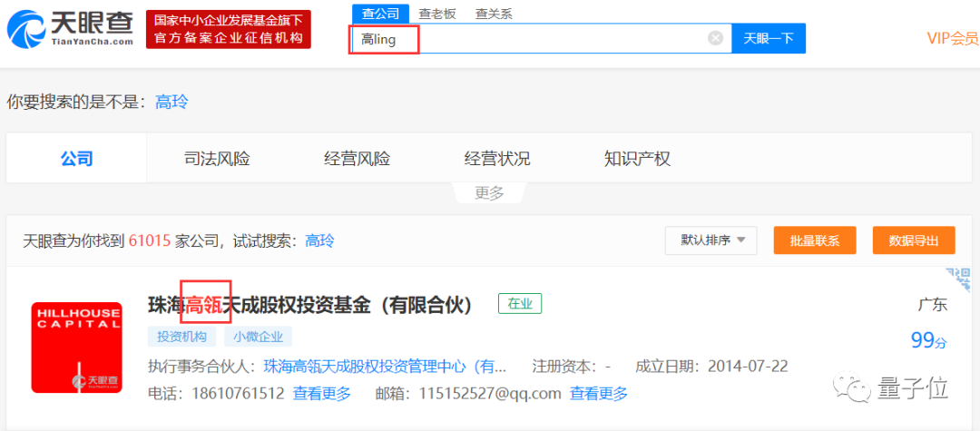Image resolution: width=980 pixels, height=431 pixels.
Task: Click the QR code corner icon
Action: point(959,279)
